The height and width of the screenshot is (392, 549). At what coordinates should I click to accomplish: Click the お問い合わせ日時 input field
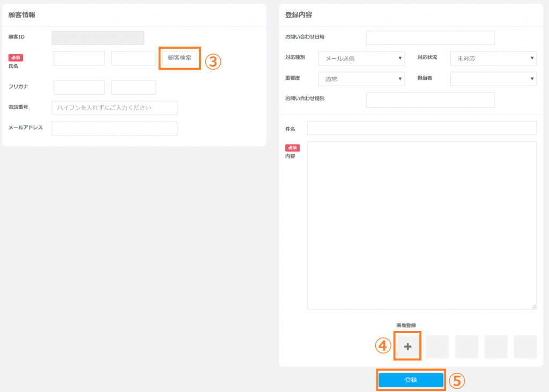(x=430, y=38)
